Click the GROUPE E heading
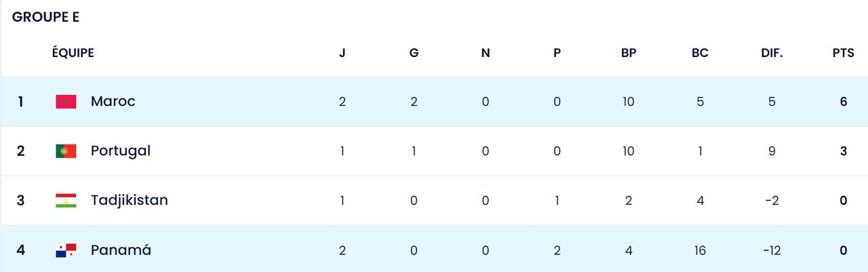 (45, 18)
